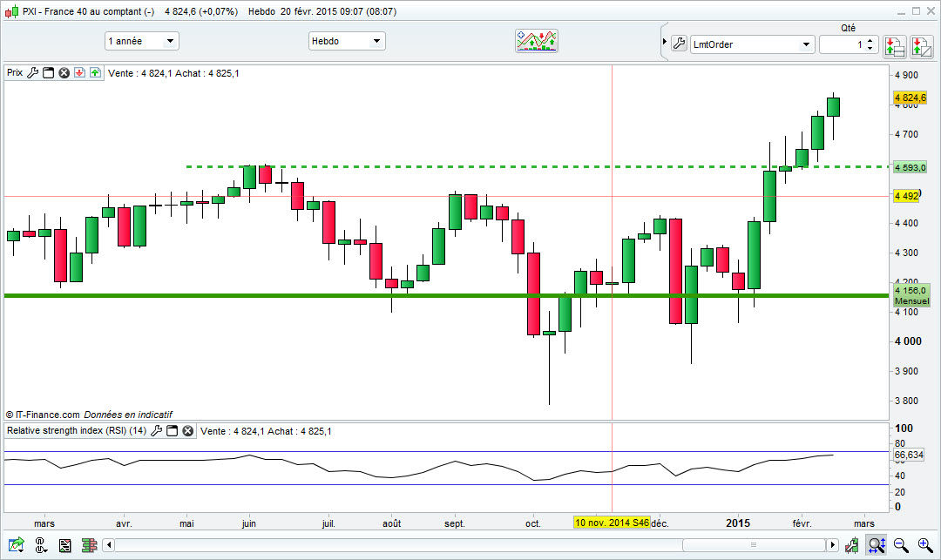Increase quantity with the Qté up stepper
941x560 pixels.
pos(870,41)
